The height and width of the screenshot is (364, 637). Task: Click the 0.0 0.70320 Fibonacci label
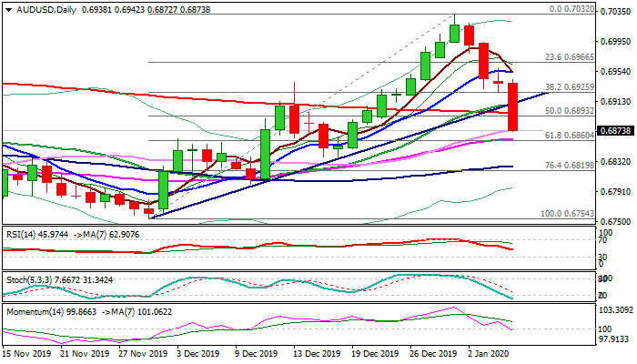coord(571,9)
